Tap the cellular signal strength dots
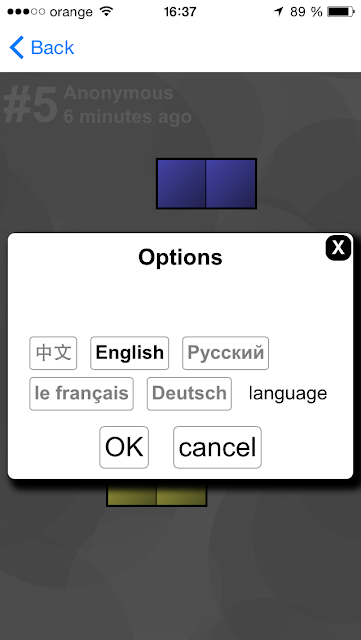Viewport: 361px width, 640px height. [x=26, y=12]
